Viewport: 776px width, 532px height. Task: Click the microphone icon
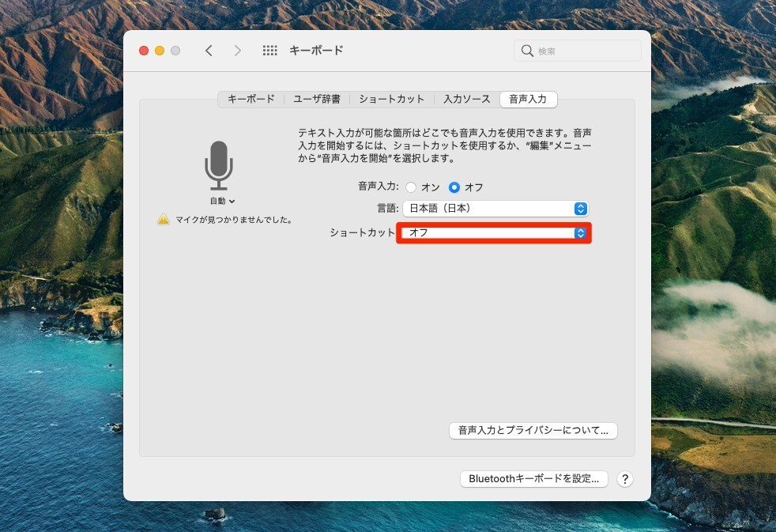(219, 166)
